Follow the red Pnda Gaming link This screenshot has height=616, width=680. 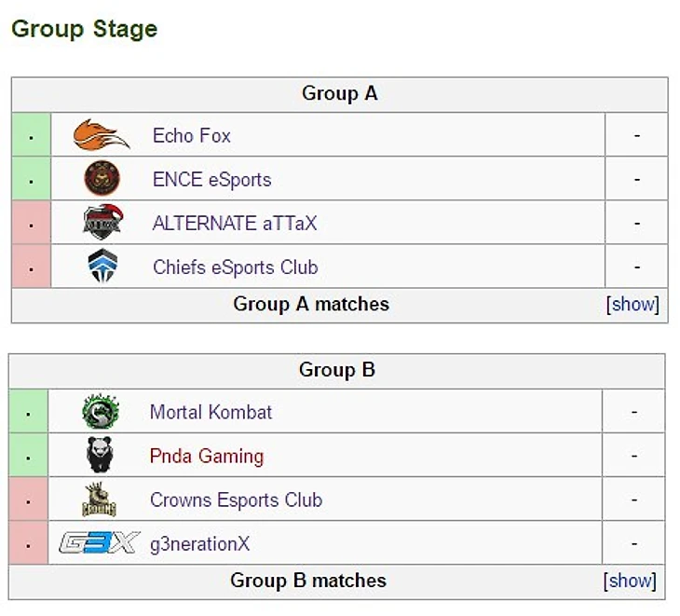click(206, 457)
